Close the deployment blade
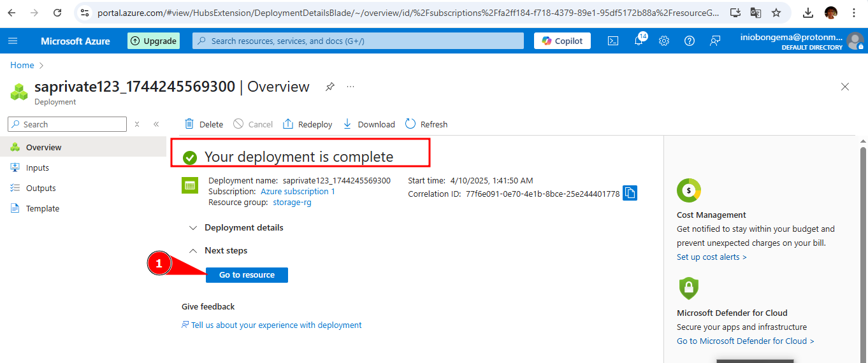The height and width of the screenshot is (363, 868). click(x=845, y=87)
